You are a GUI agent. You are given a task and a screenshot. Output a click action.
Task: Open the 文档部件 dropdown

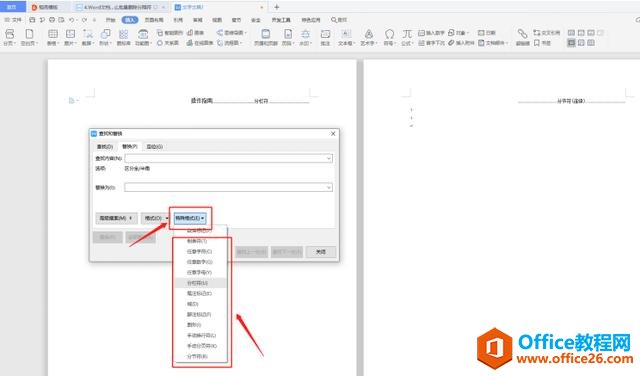493,43
